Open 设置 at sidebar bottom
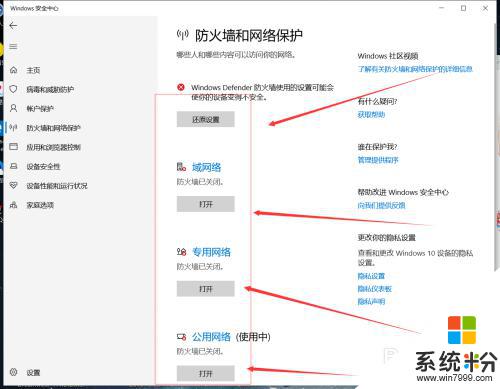 coord(33,373)
